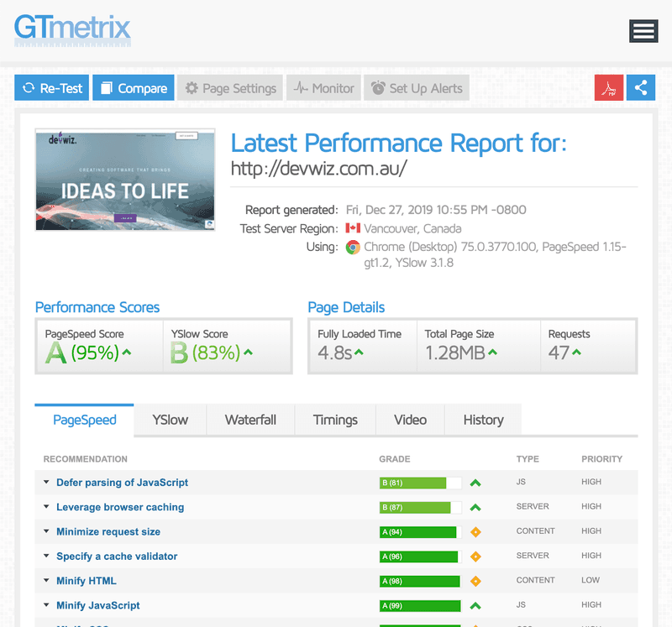The image size is (672, 627).
Task: Open Minify JavaScript recommendation
Action: pyautogui.click(x=98, y=605)
